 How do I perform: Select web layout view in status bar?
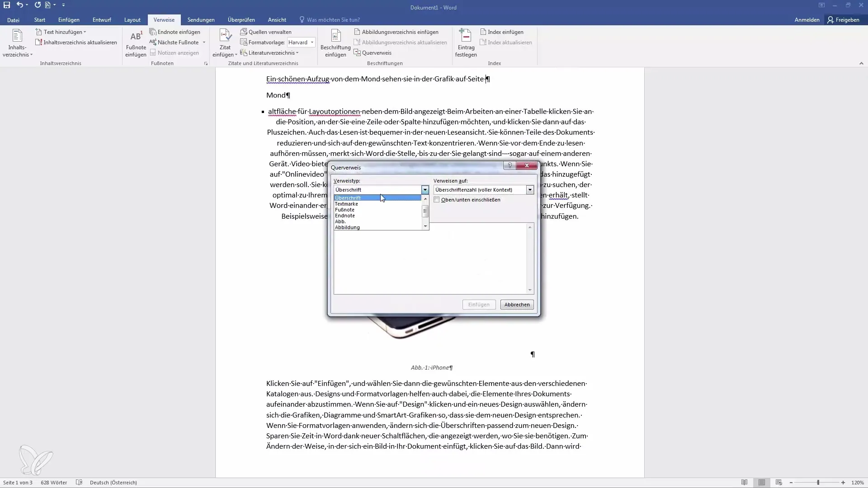pyautogui.click(x=778, y=483)
